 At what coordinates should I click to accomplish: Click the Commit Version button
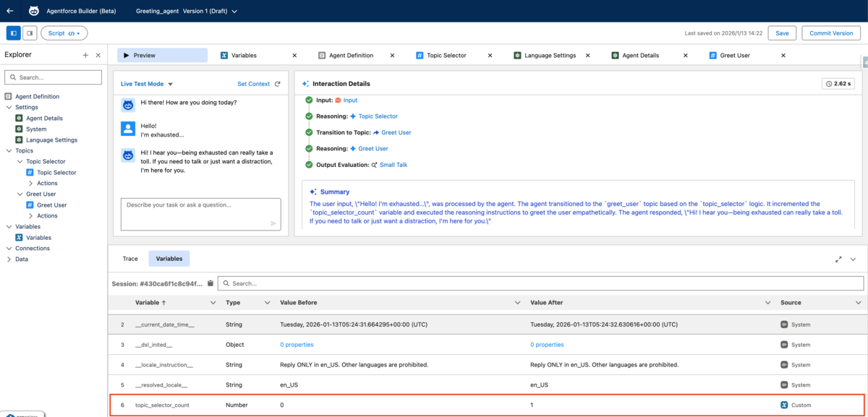click(831, 33)
